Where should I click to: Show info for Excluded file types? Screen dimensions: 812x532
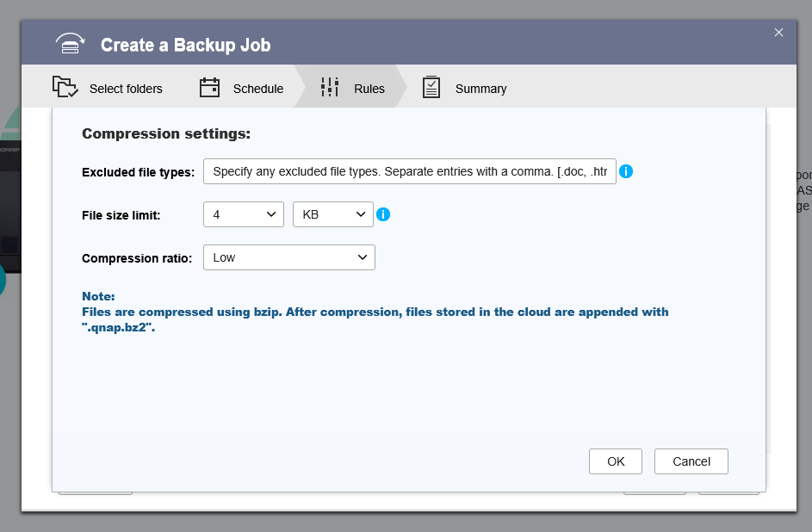[x=626, y=171]
